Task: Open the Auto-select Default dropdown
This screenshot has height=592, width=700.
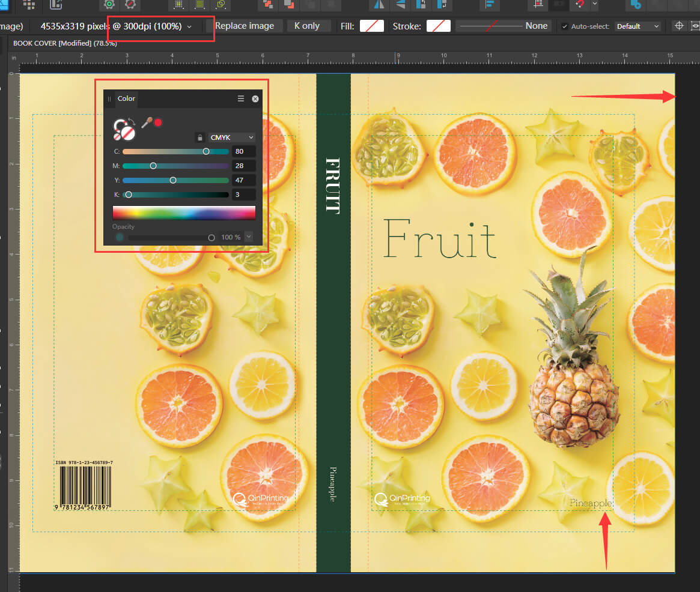Action: click(x=637, y=26)
